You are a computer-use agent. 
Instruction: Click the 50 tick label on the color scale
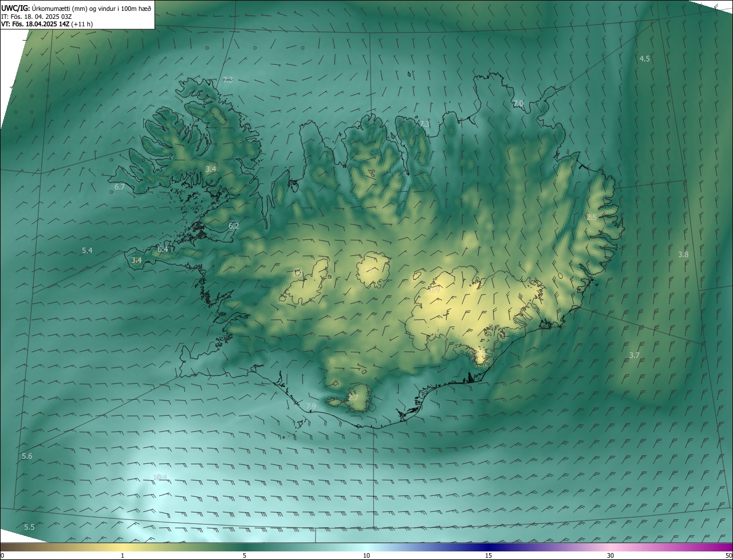point(728,556)
